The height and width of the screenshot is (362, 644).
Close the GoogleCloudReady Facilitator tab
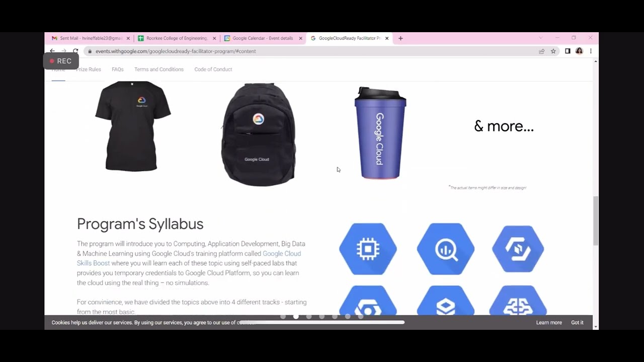coord(387,38)
